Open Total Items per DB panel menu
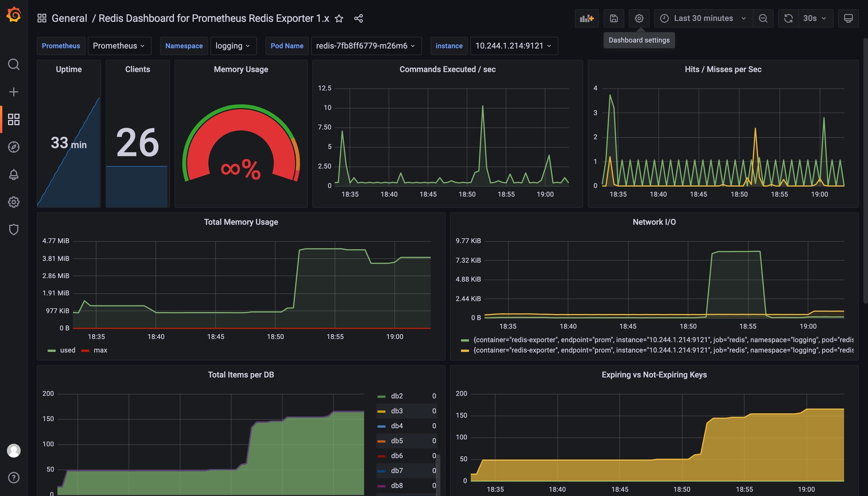Image resolution: width=868 pixels, height=496 pixels. point(241,374)
